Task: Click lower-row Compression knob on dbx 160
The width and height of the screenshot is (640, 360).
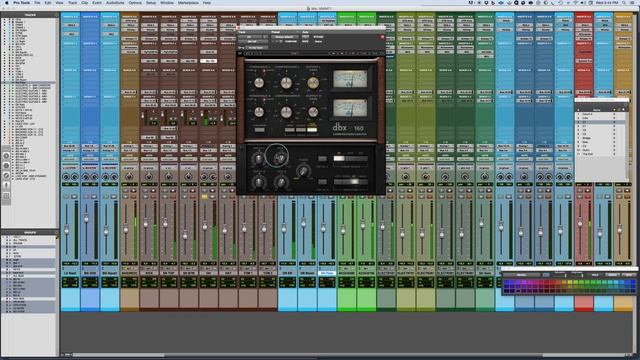Action: tap(286, 112)
